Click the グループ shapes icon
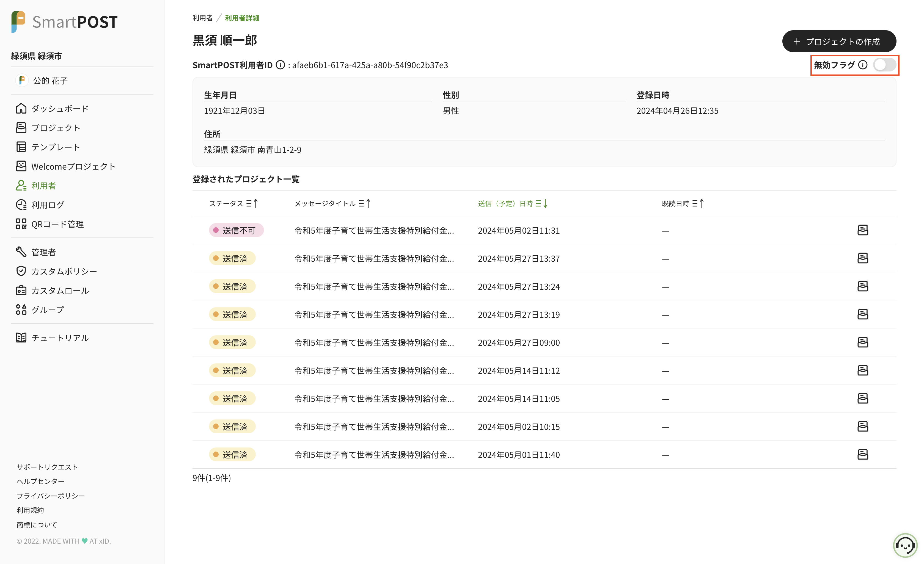The height and width of the screenshot is (564, 924). [21, 309]
